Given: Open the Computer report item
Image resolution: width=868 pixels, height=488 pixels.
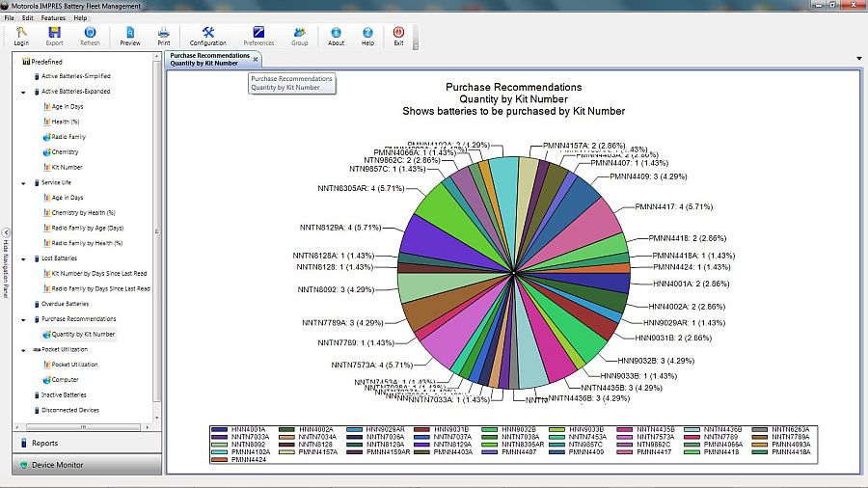Looking at the screenshot, I should tap(61, 380).
